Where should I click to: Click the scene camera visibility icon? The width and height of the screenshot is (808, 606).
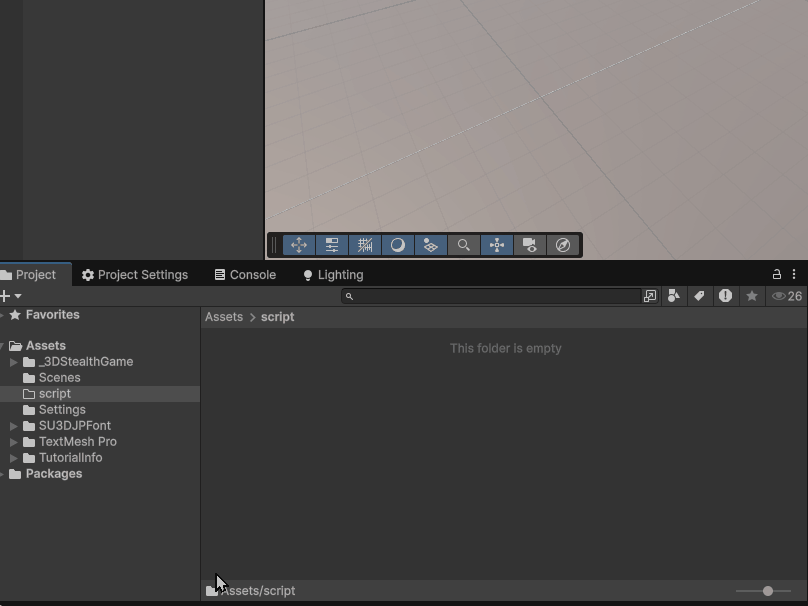point(530,245)
